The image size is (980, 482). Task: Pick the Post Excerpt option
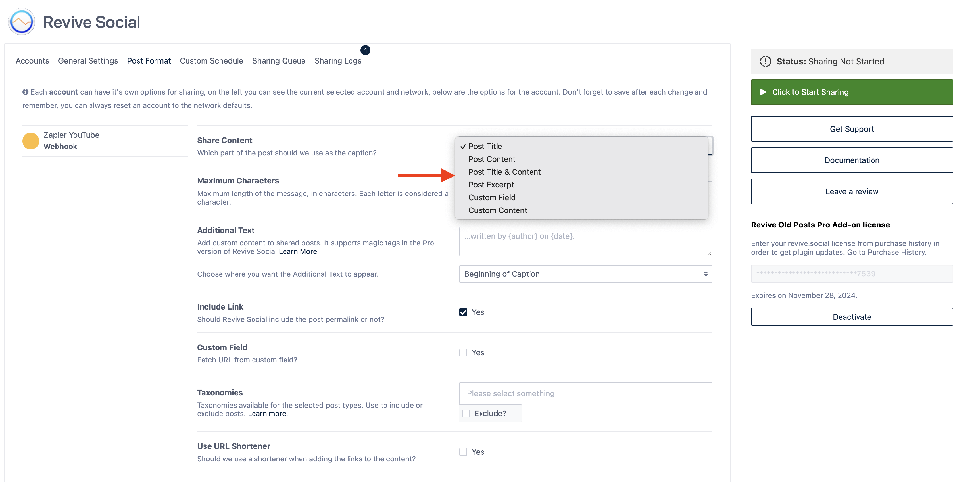tap(491, 185)
